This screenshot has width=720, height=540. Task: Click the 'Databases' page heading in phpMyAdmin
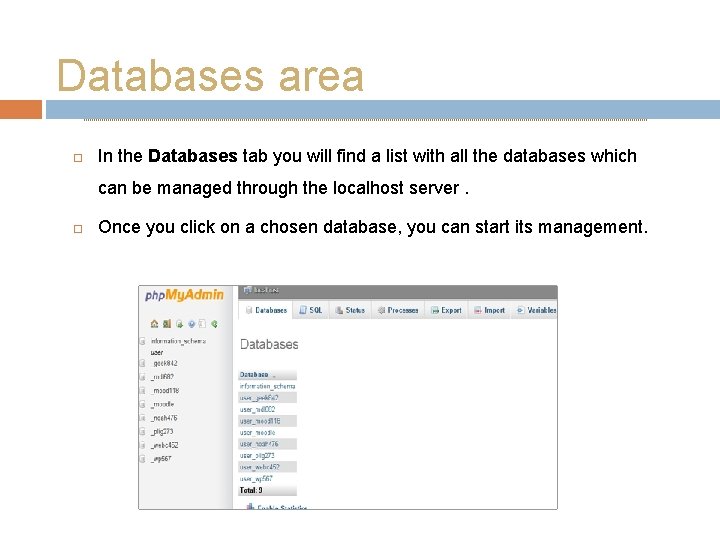point(269,344)
